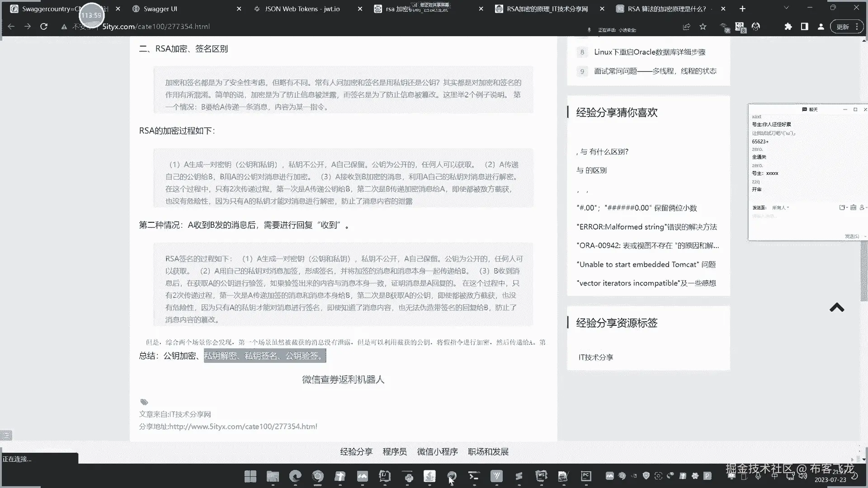This screenshot has height=488, width=868.
Task: Open the extensions puzzle icon
Action: [x=788, y=27]
